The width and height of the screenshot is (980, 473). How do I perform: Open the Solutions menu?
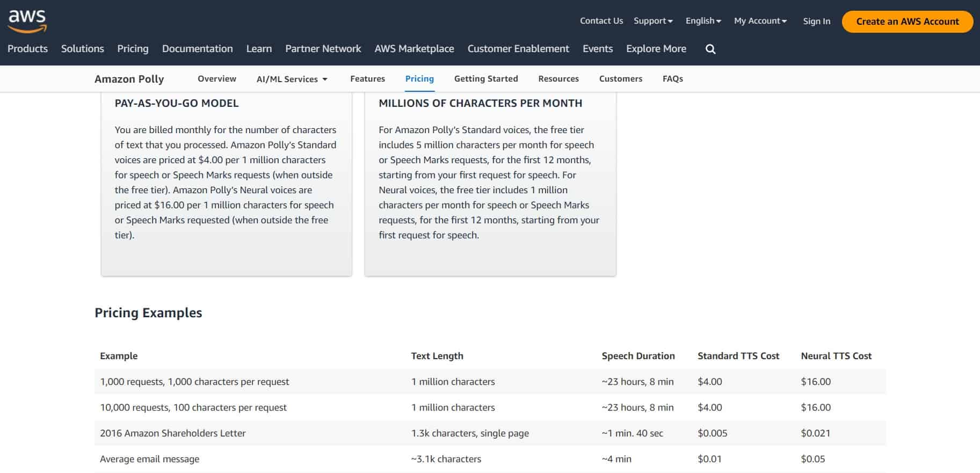click(x=83, y=49)
